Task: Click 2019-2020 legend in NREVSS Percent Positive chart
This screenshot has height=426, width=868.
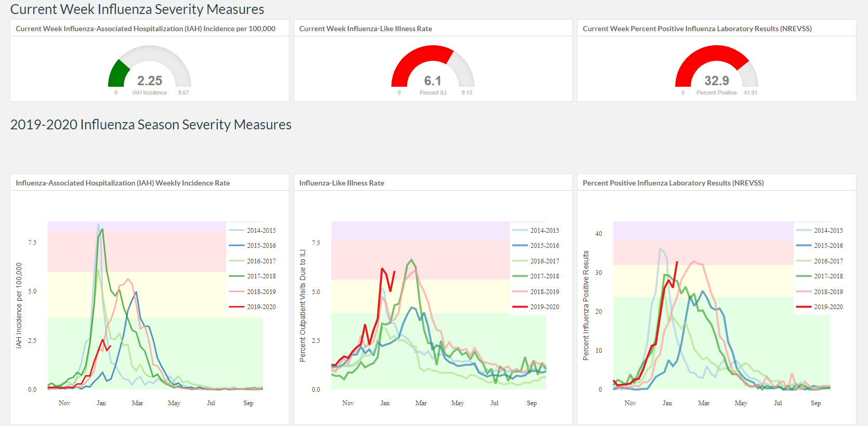Action: click(820, 307)
